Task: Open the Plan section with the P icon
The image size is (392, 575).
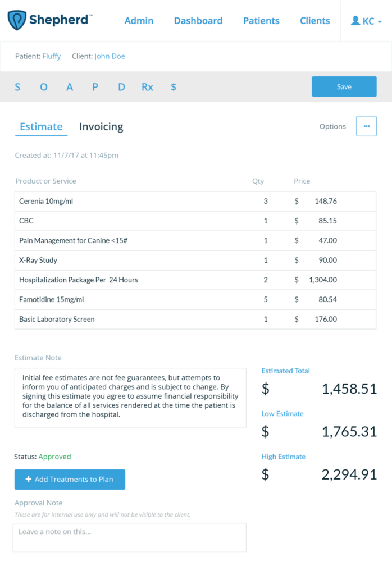Action: 95,86
